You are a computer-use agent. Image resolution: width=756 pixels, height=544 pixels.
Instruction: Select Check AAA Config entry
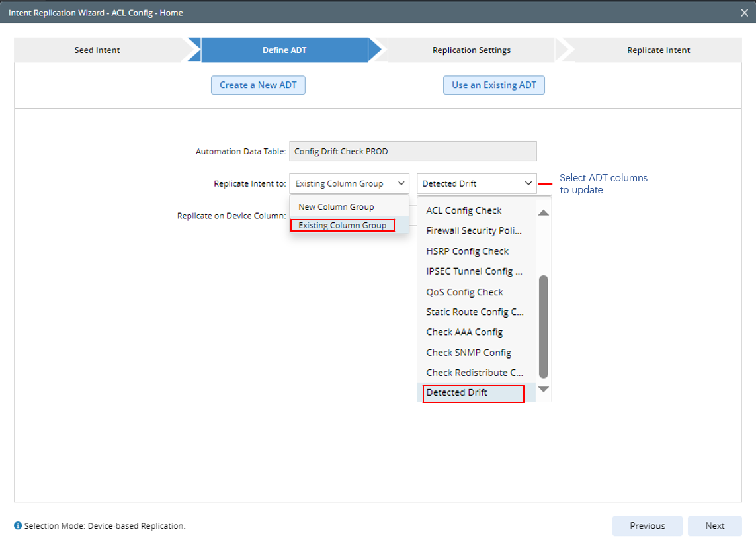point(464,332)
